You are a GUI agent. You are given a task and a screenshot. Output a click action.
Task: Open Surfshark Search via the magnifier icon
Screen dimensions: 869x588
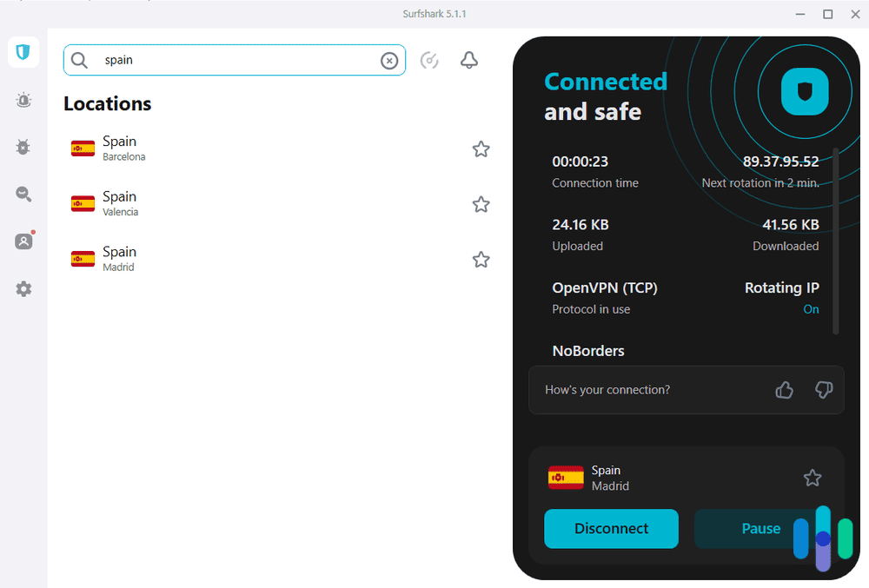(x=23, y=194)
